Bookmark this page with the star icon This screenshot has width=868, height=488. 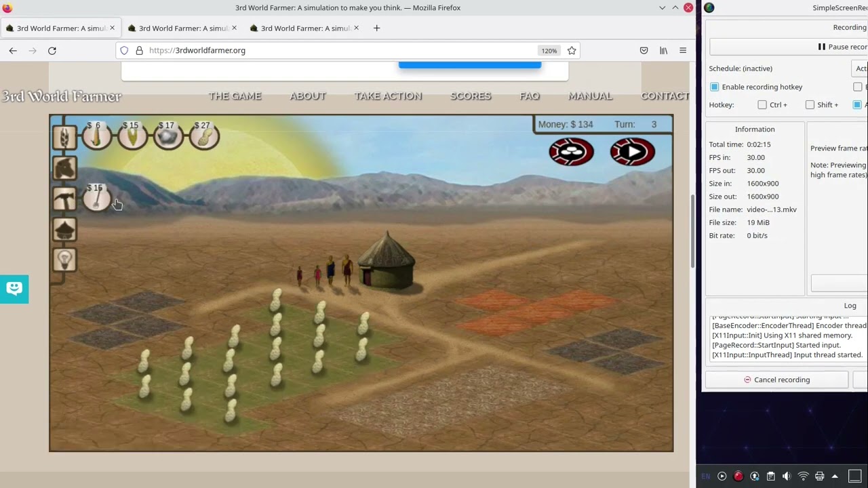572,50
